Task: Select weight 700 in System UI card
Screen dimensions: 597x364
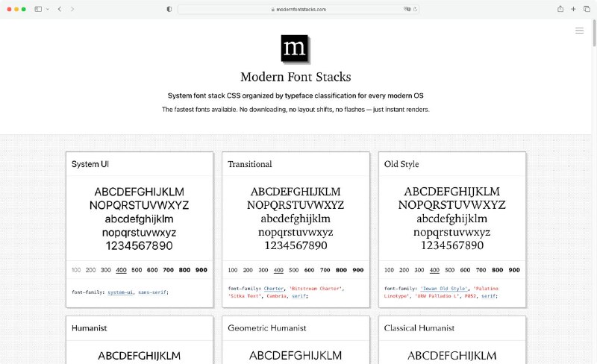Action: [x=169, y=270]
